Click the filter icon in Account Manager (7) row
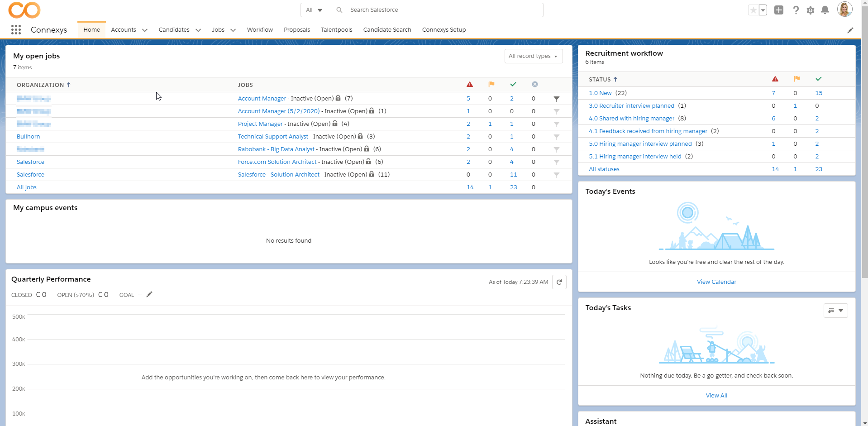Viewport: 868px width, 426px height. pos(557,99)
